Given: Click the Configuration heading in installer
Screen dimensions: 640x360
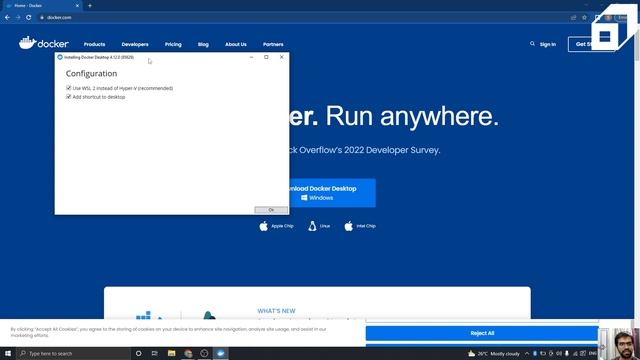Looking at the screenshot, I should tap(91, 73).
